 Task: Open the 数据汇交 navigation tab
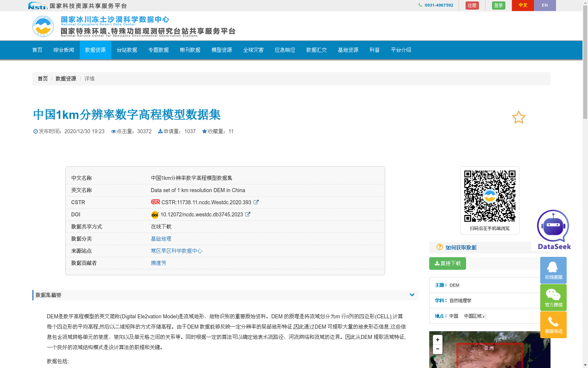317,50
